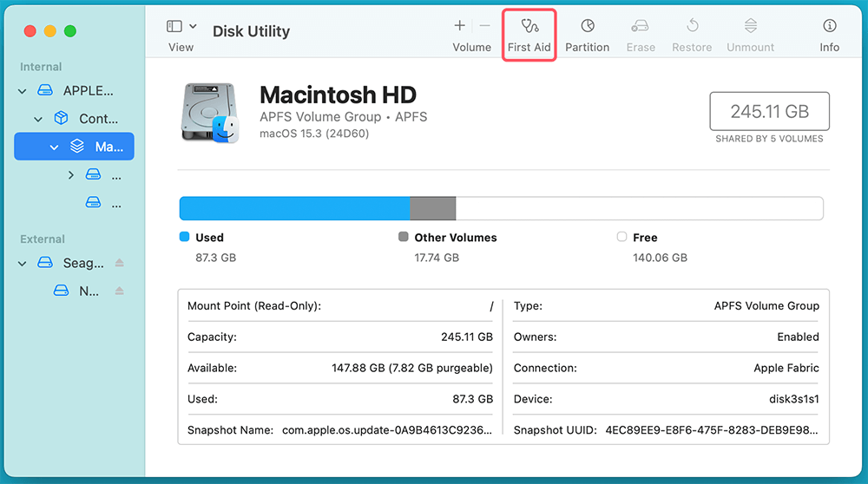
Task: Click the 245.11 GB capacity box
Action: tap(769, 111)
